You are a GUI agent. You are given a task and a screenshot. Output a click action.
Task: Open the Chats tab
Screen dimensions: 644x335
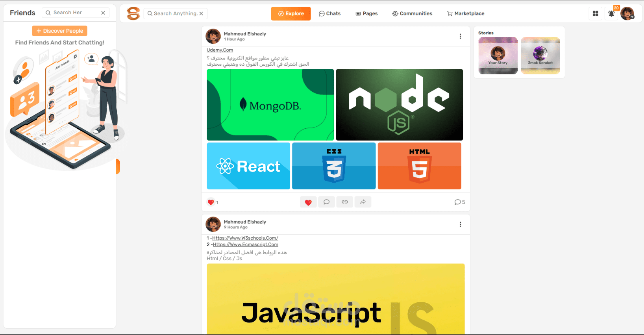click(330, 13)
